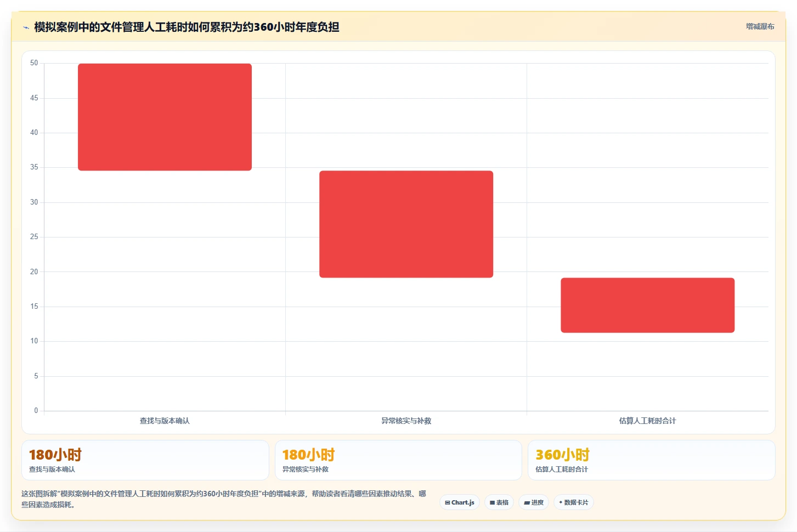This screenshot has height=532, width=797.
Task: Click the y-axis value 25
Action: 34,237
